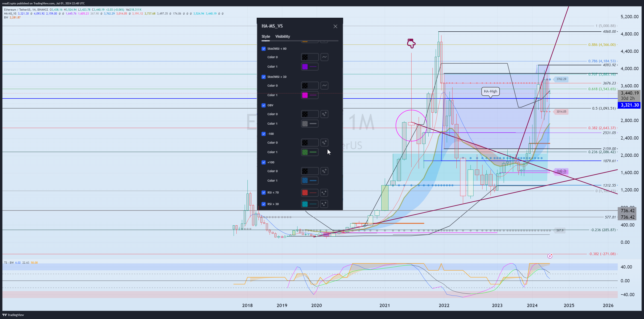Switch to the Style tab
644x319 pixels.
click(266, 36)
